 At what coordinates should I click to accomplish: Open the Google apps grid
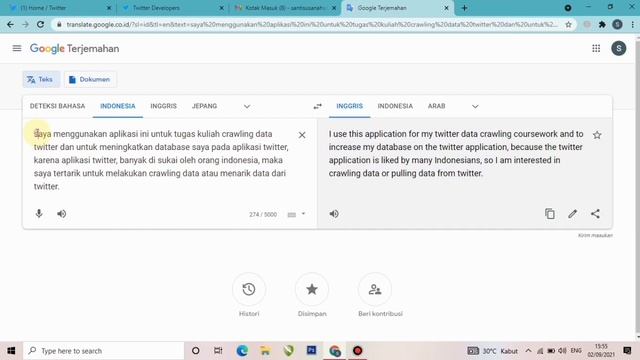coord(596,49)
